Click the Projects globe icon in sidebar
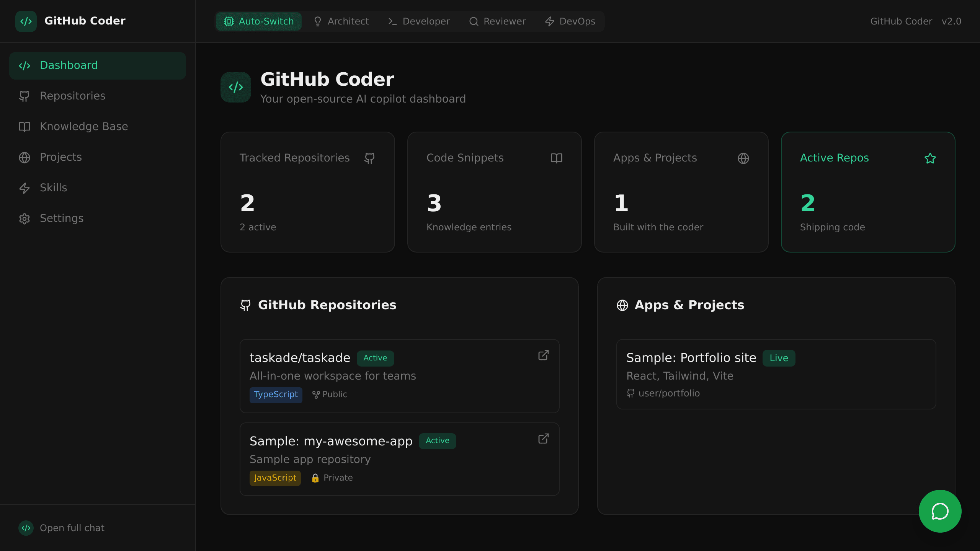The image size is (980, 551). coord(24,157)
